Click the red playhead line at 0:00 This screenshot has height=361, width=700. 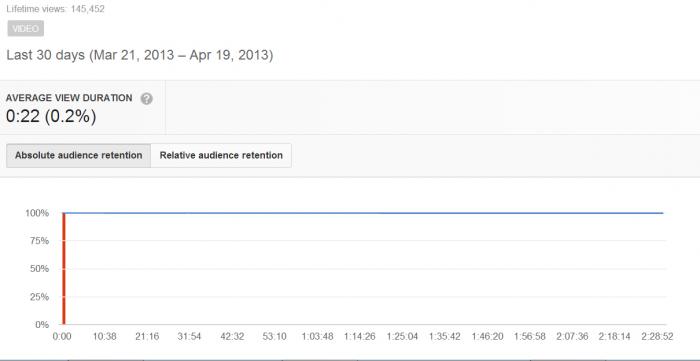coord(64,269)
